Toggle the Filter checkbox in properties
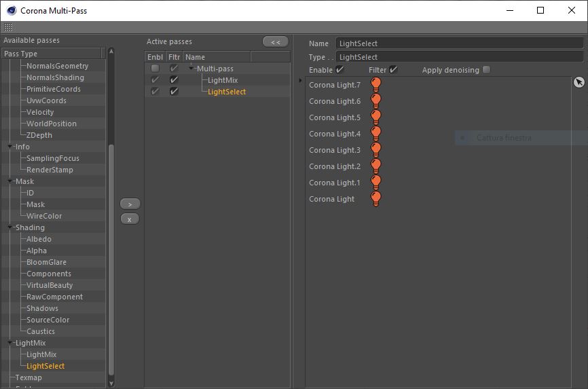Screen dimensions: 588x389 (393, 69)
